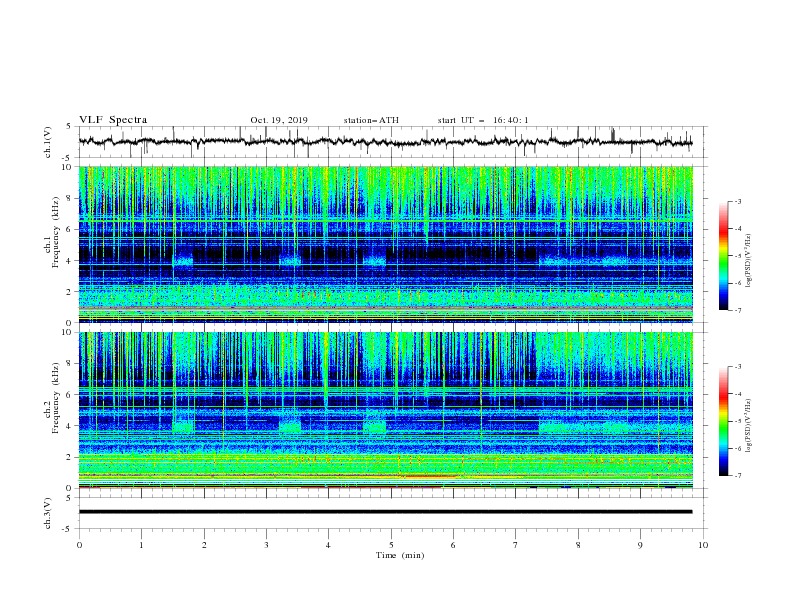Click the time axis tick label '2'

(x=204, y=545)
